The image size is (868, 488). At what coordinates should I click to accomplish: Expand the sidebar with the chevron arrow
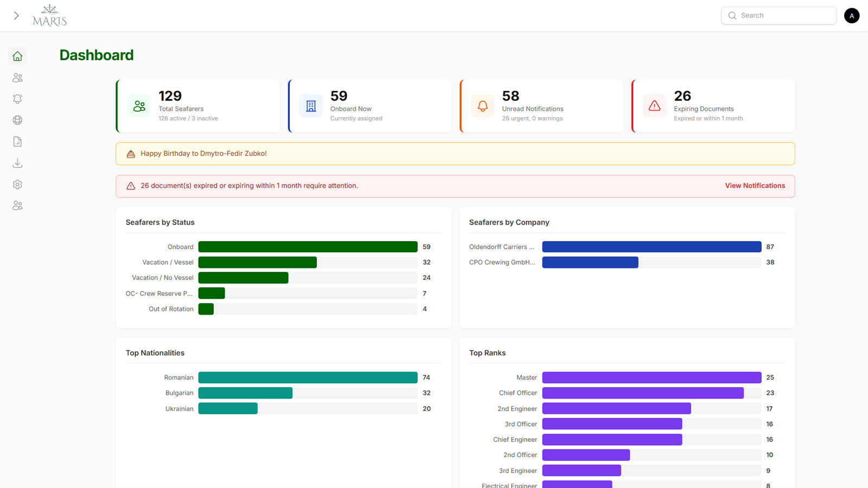point(16,16)
